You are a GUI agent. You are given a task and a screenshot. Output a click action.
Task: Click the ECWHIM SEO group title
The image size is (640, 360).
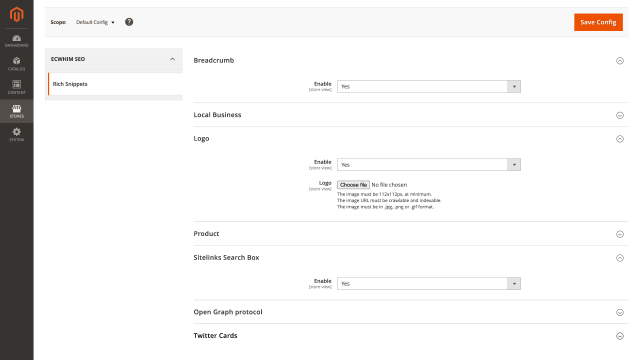click(x=68, y=59)
